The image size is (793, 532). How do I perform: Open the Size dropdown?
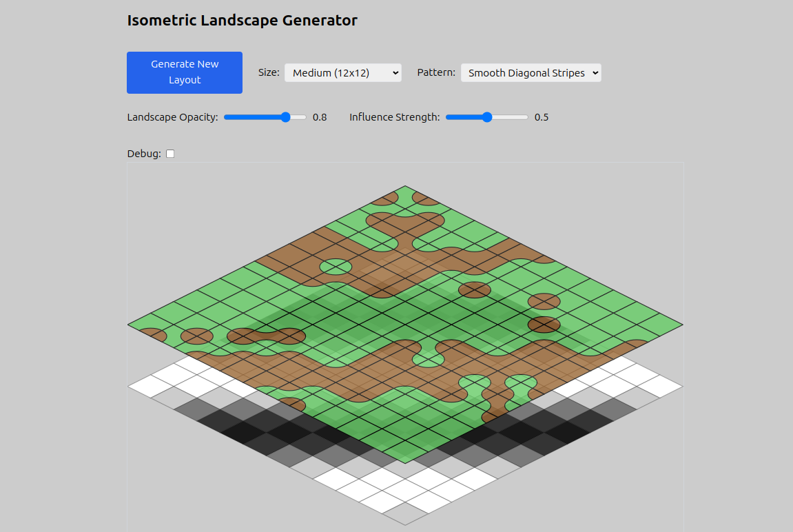343,73
